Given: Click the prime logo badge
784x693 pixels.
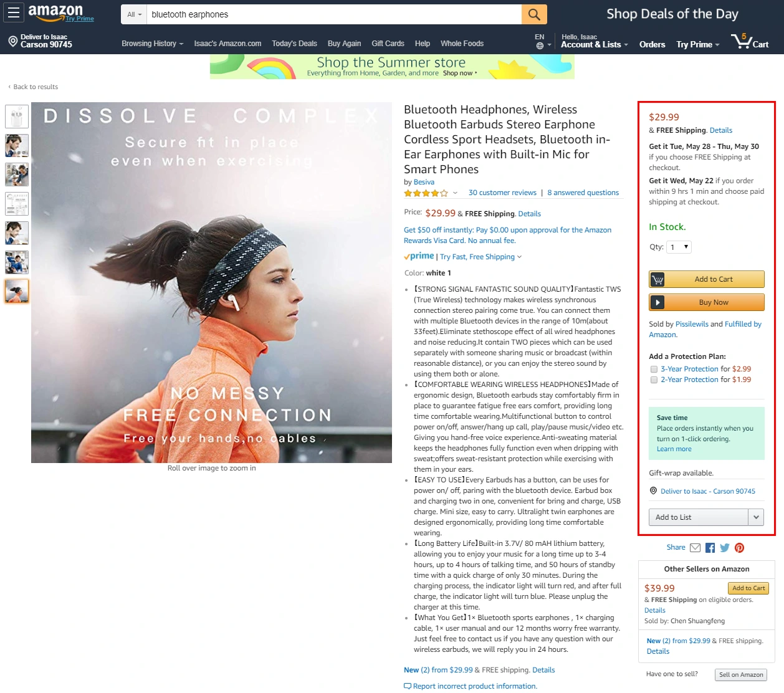Looking at the screenshot, I should pos(419,256).
